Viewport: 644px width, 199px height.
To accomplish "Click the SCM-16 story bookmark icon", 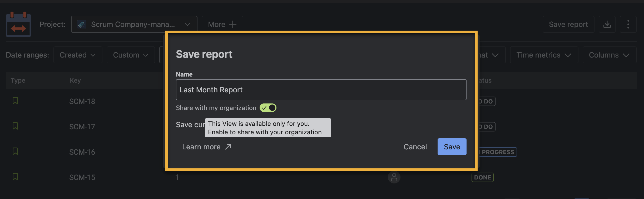I will click(15, 151).
